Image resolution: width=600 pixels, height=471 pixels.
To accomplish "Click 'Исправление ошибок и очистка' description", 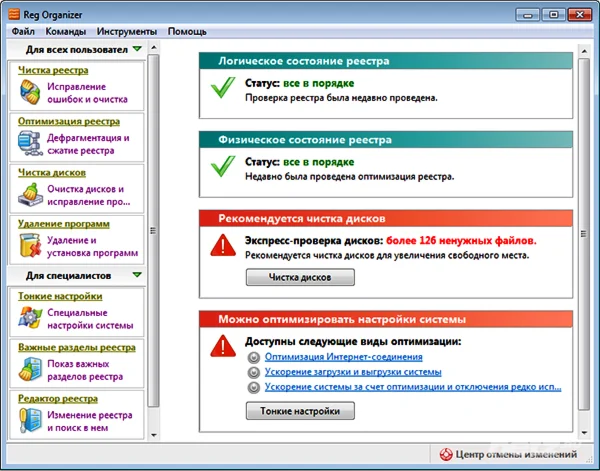I will [87, 93].
